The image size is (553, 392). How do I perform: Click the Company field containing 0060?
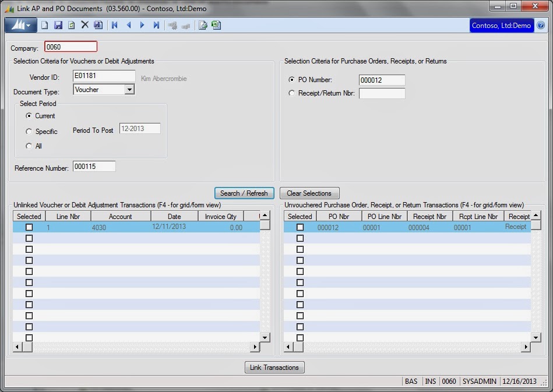click(x=71, y=47)
